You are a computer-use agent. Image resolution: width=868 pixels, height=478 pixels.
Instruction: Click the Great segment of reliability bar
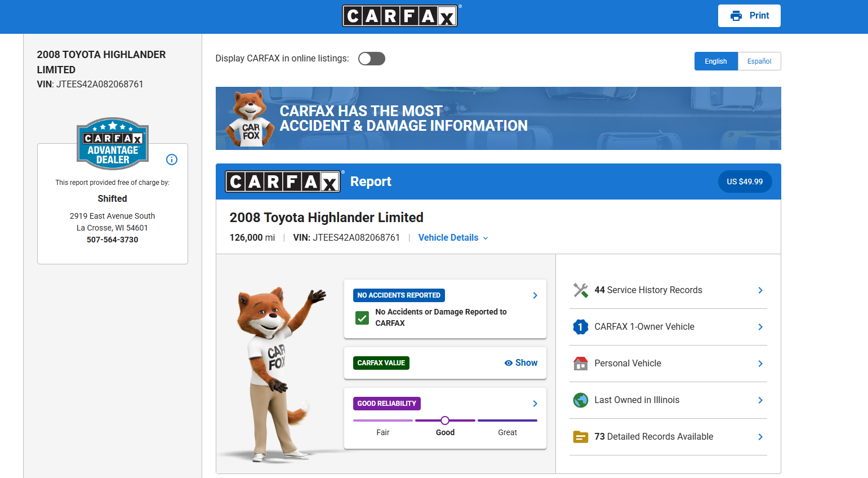point(508,421)
